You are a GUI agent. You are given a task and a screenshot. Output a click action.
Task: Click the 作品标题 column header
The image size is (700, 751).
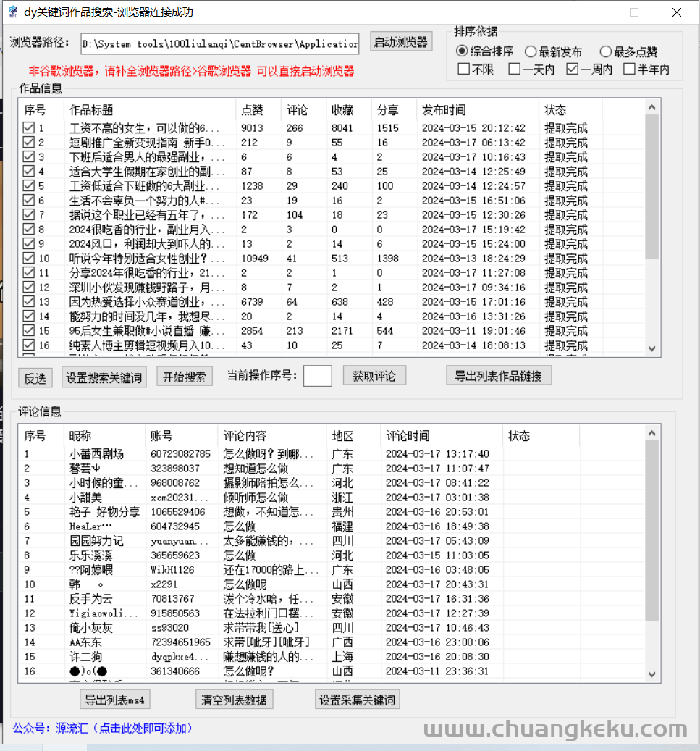[149, 110]
